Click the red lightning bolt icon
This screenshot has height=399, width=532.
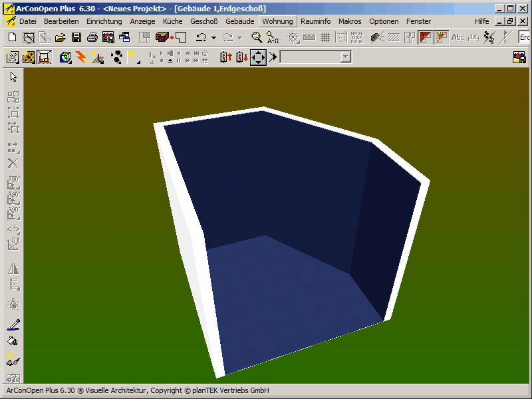[x=81, y=58]
